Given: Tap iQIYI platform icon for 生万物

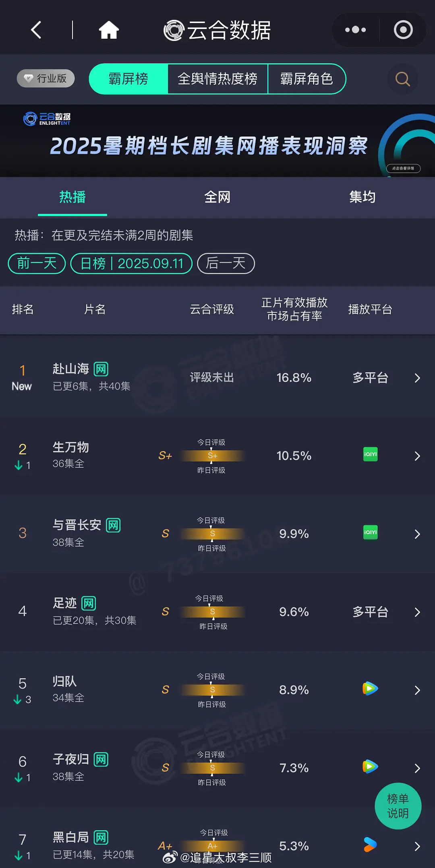Looking at the screenshot, I should tap(370, 454).
